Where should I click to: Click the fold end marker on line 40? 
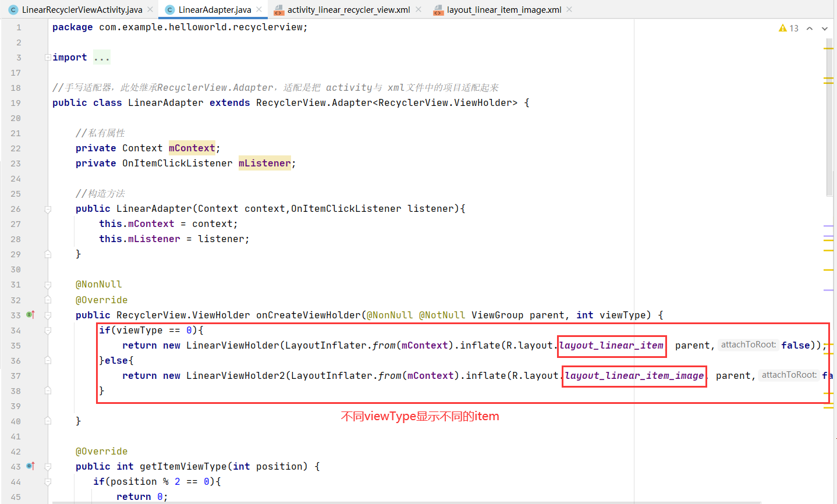tap(48, 421)
